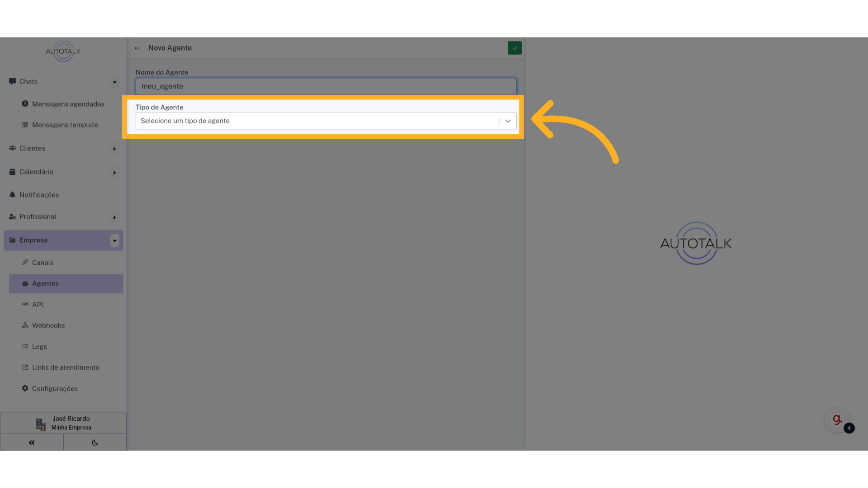Select the Empresa menu item

point(63,240)
